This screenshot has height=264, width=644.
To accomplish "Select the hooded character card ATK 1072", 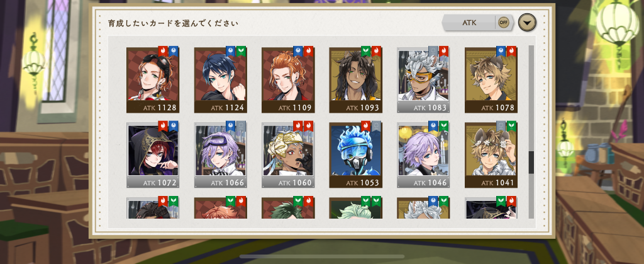I will [153, 154].
